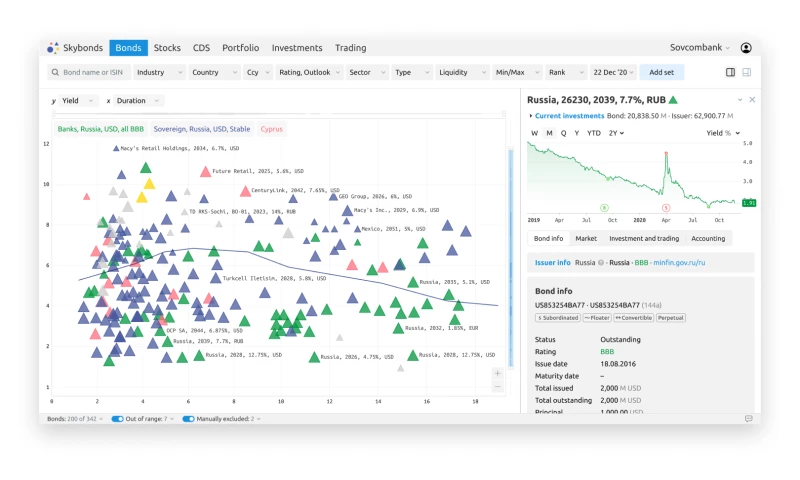Toggle the Manually excluded switch

pyautogui.click(x=188, y=419)
